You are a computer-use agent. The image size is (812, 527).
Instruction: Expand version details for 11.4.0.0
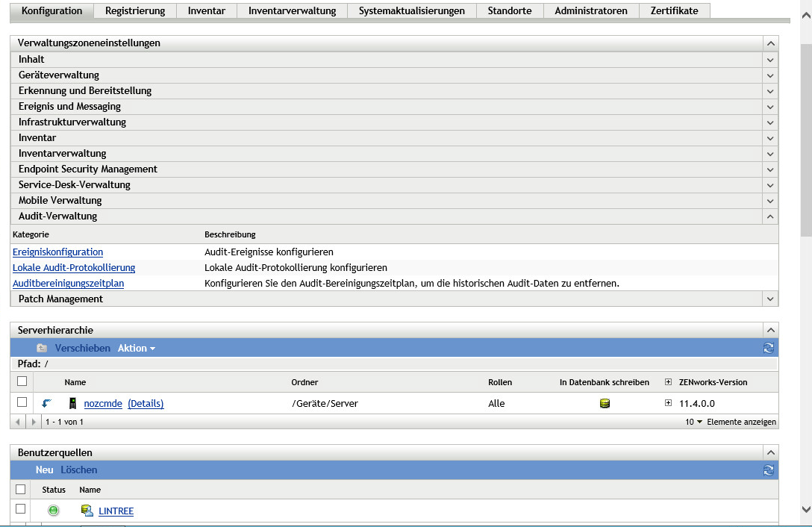point(668,402)
